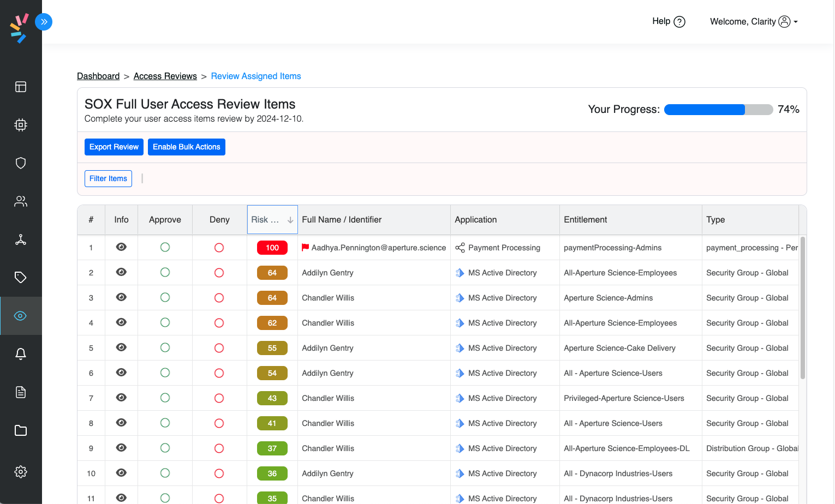
Task: Open the shield icon in sidebar
Action: [x=21, y=163]
